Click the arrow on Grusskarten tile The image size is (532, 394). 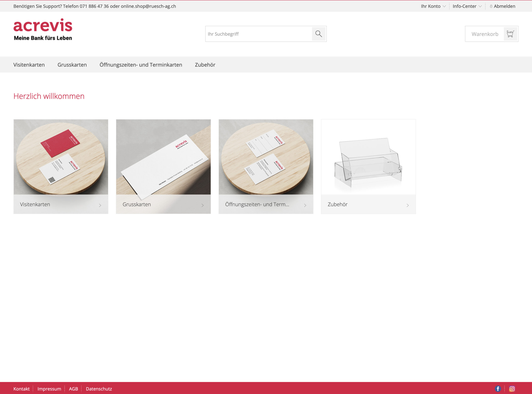point(202,205)
